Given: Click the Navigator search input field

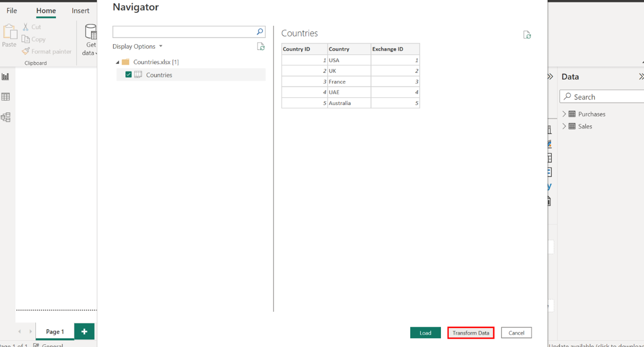Looking at the screenshot, I should coord(184,32).
